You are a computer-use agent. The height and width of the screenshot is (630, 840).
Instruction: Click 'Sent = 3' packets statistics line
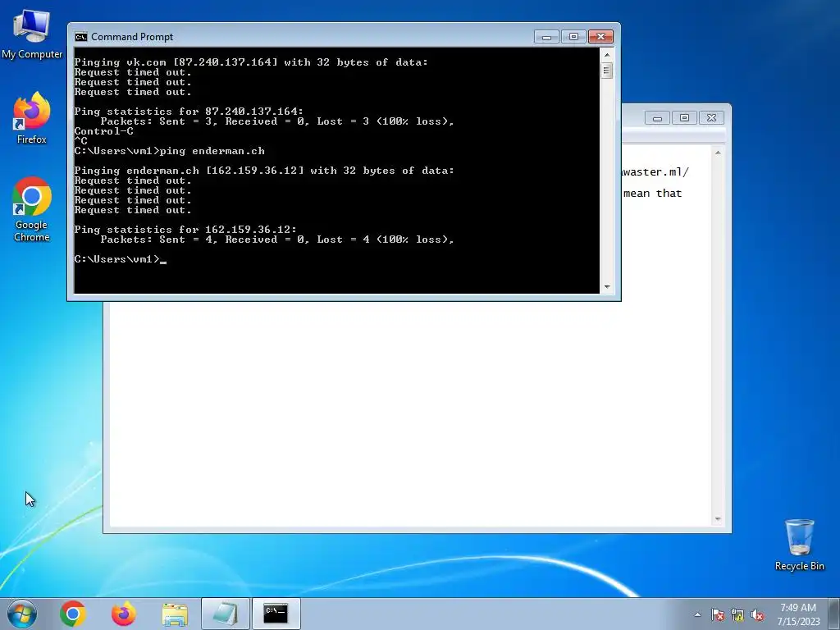pos(277,121)
